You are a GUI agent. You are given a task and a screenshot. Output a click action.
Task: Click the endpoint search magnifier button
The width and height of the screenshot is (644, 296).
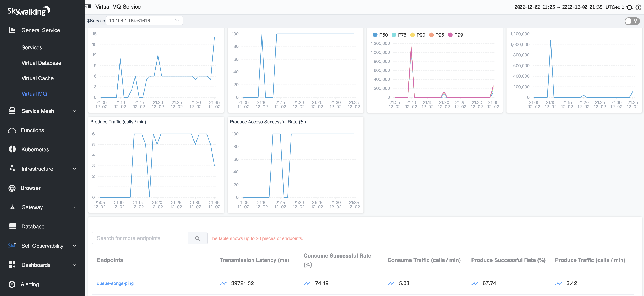(197, 238)
